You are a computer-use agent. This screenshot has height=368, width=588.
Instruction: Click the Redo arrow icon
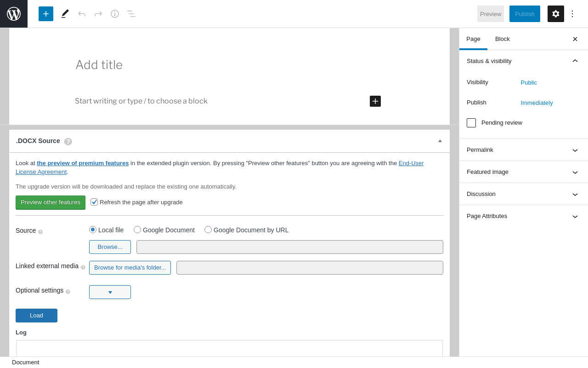tap(98, 14)
